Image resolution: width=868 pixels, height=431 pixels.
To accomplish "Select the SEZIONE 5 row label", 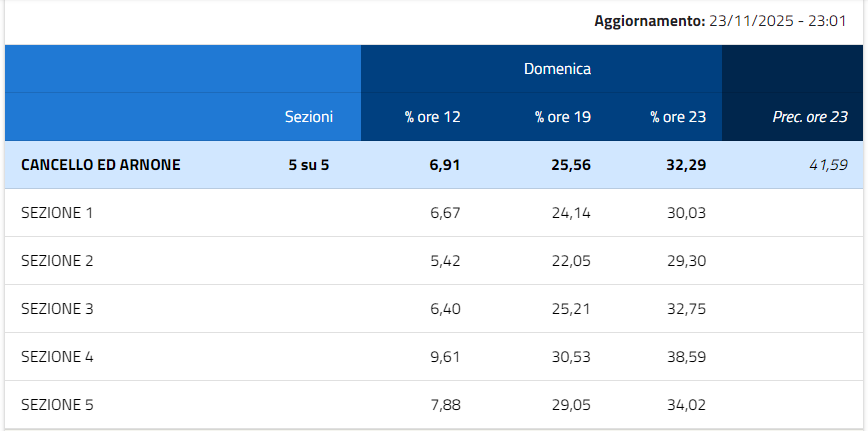I will pos(57,405).
